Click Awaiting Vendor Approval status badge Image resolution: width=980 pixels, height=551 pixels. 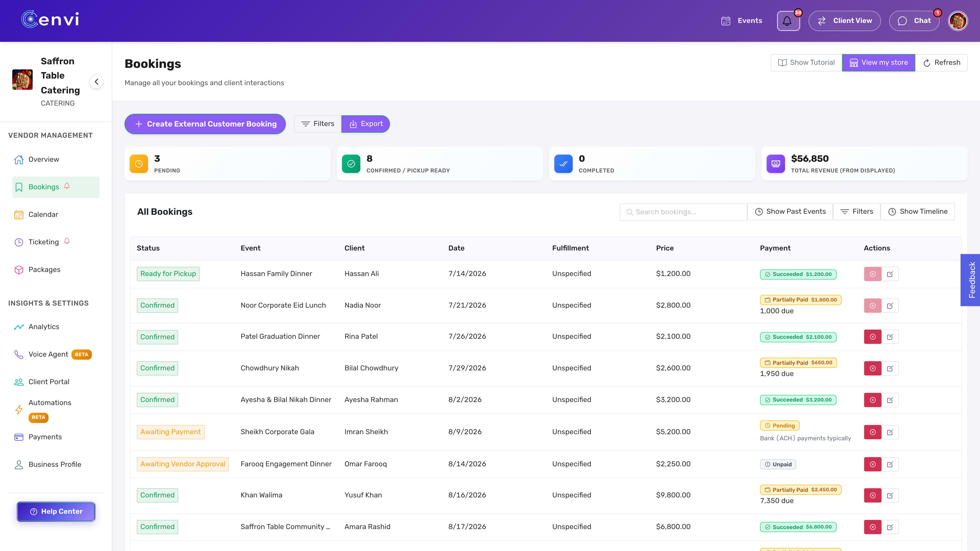pyautogui.click(x=183, y=464)
